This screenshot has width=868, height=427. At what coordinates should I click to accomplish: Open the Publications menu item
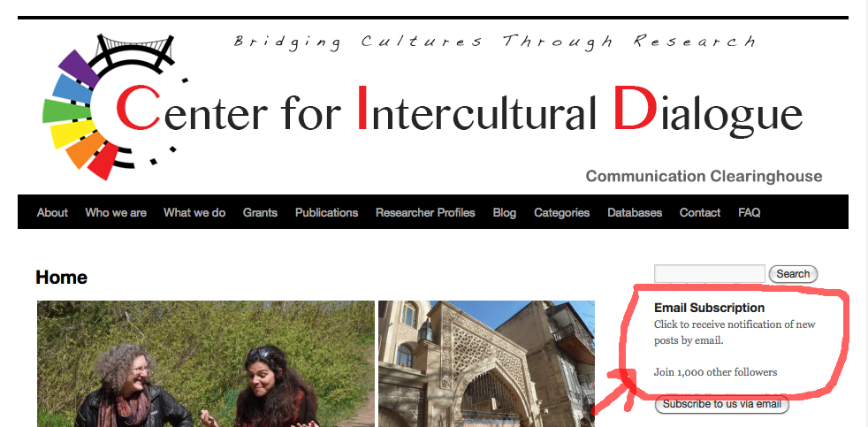click(x=327, y=213)
